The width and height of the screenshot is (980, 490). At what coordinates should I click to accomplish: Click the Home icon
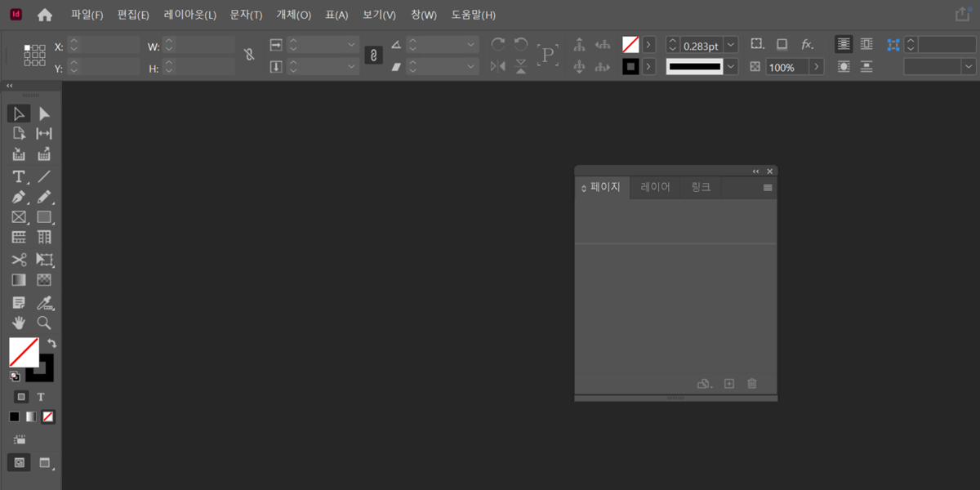pyautogui.click(x=45, y=15)
